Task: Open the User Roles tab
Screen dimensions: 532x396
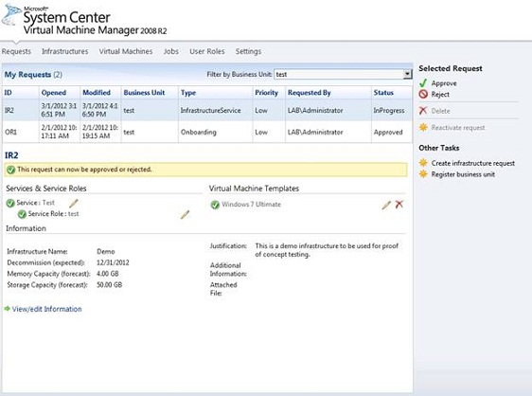Action: tap(207, 51)
